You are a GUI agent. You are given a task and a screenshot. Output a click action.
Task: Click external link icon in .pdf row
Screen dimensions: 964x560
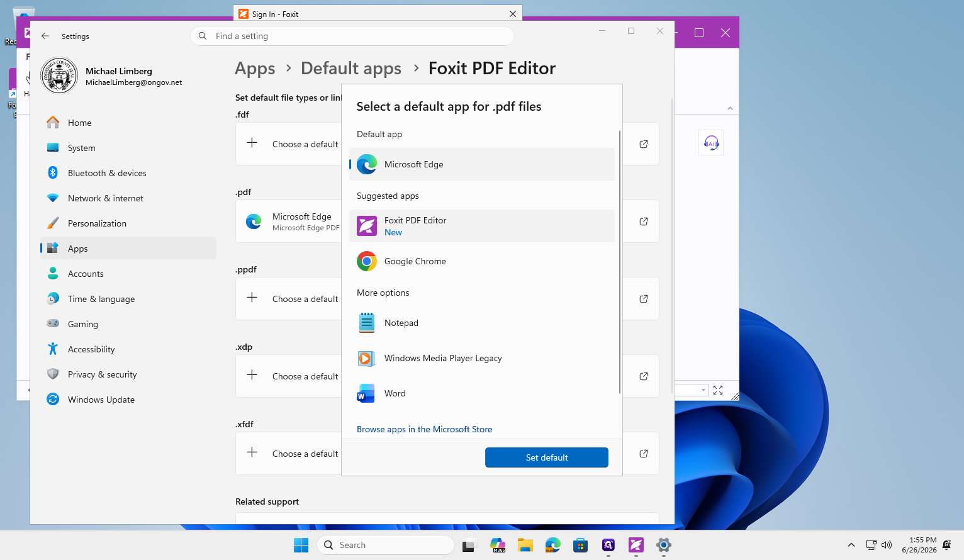[644, 221]
